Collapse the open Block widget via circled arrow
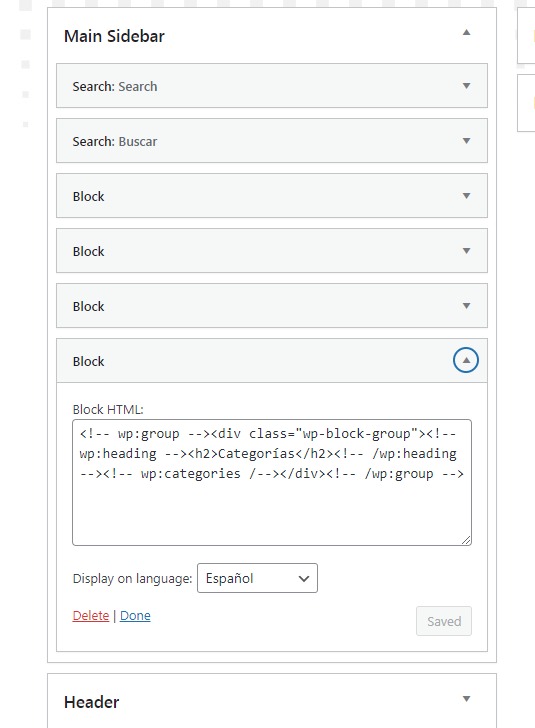The image size is (535, 728). click(x=466, y=360)
